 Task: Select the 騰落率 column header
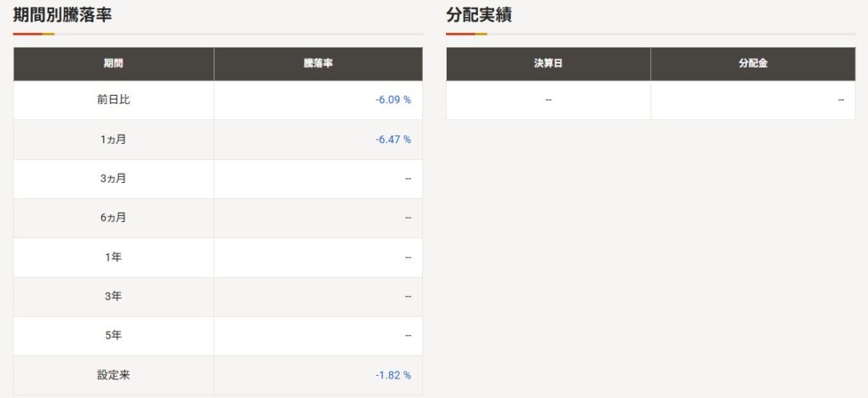318,64
